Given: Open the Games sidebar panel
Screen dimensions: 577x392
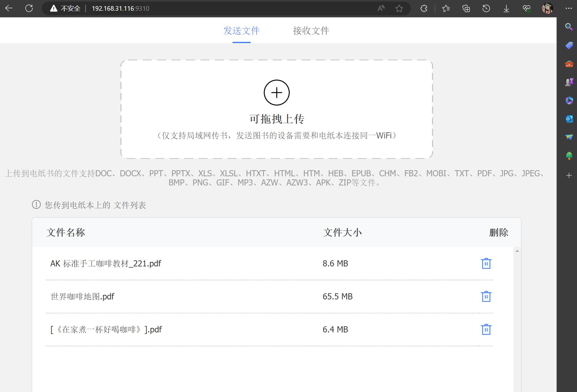Looking at the screenshot, I should coord(568,81).
